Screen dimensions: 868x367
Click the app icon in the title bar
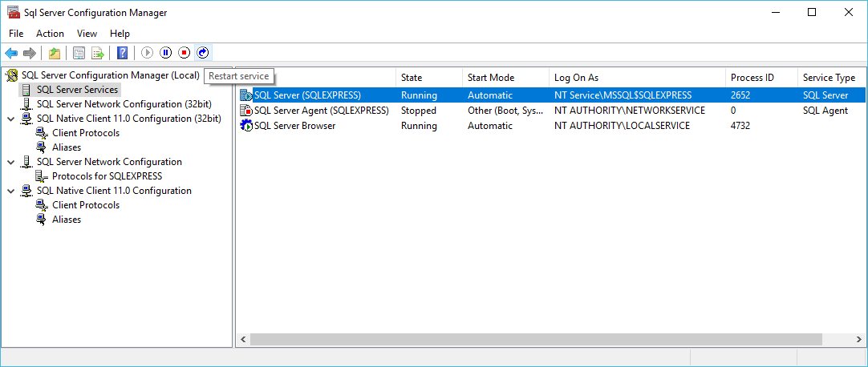pyautogui.click(x=14, y=12)
